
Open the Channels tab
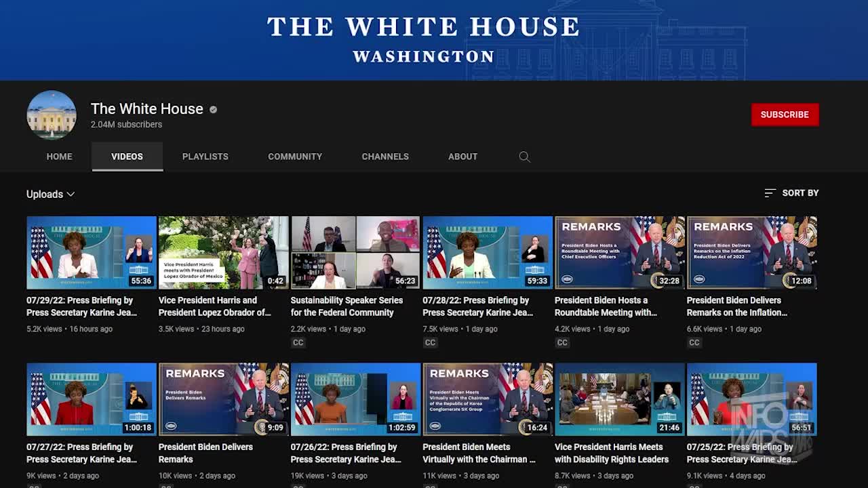385,157
